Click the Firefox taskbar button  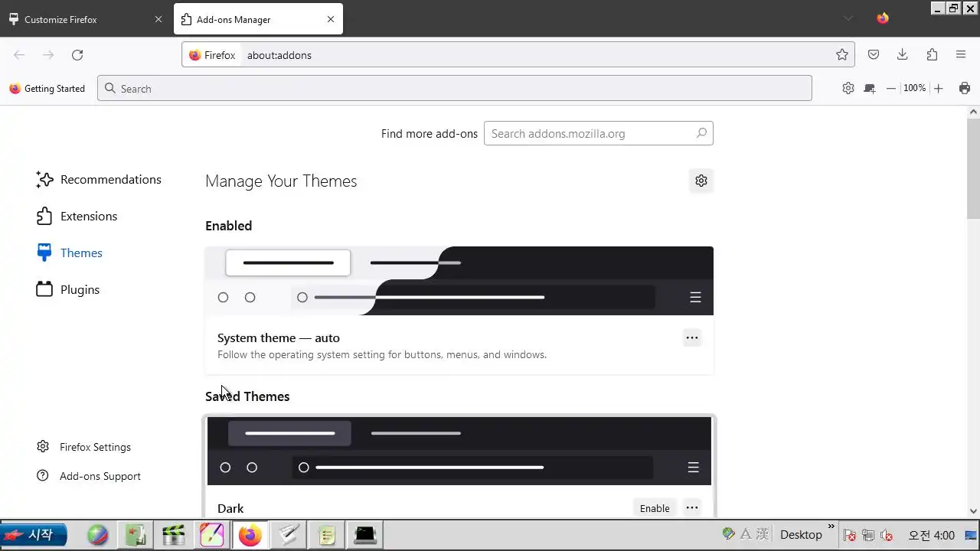coord(250,535)
